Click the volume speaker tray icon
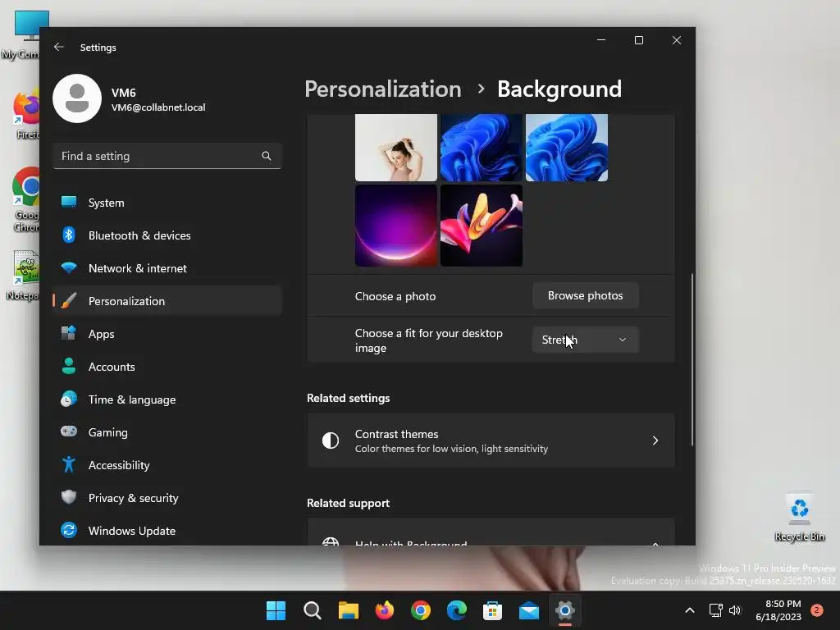Screen dimensions: 840x630 (735, 610)
